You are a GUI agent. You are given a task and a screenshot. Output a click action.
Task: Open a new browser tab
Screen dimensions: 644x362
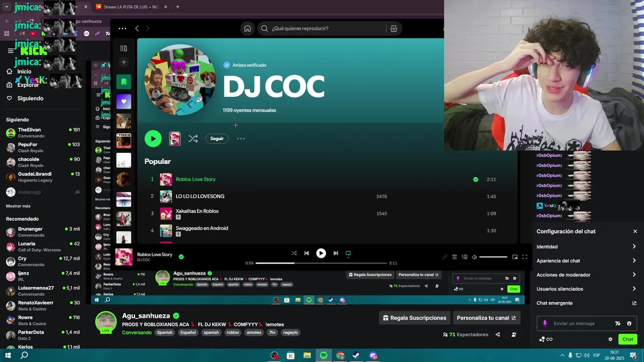pyautogui.click(x=178, y=7)
